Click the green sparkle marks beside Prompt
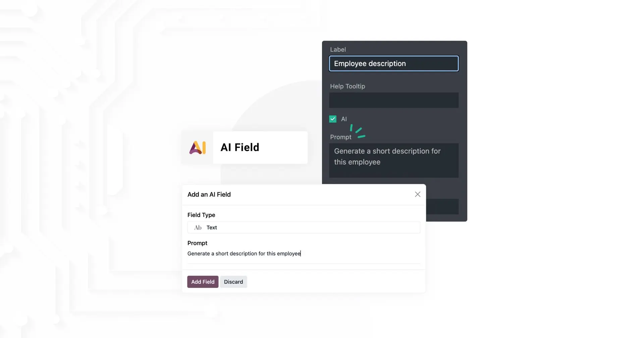This screenshot has width=644, height=338. (x=358, y=131)
